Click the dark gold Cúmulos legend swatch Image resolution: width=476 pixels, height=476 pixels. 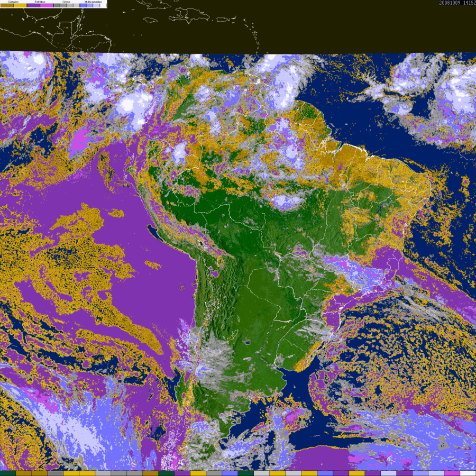(x=7, y=5)
